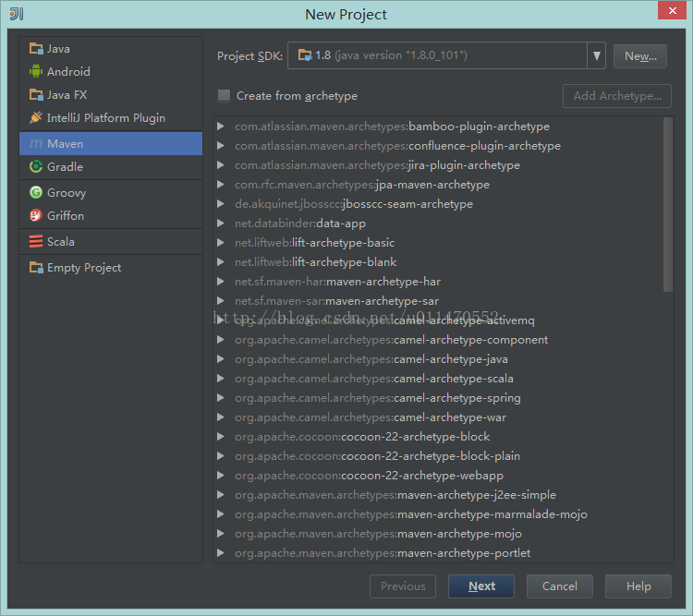The image size is (693, 616).
Task: Click the Scala red stripes icon
Action: click(x=36, y=241)
